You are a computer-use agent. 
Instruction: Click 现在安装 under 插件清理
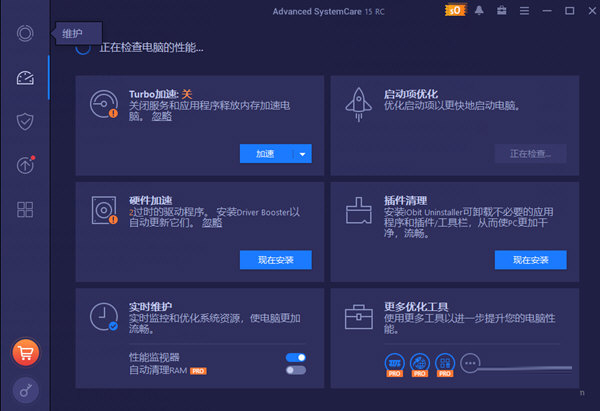pos(530,260)
